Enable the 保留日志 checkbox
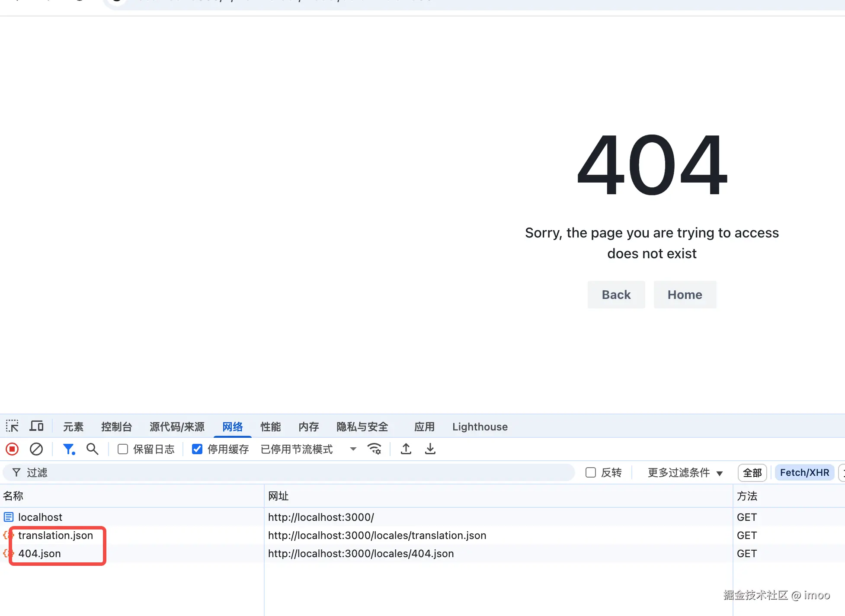The height and width of the screenshot is (616, 845). [123, 449]
